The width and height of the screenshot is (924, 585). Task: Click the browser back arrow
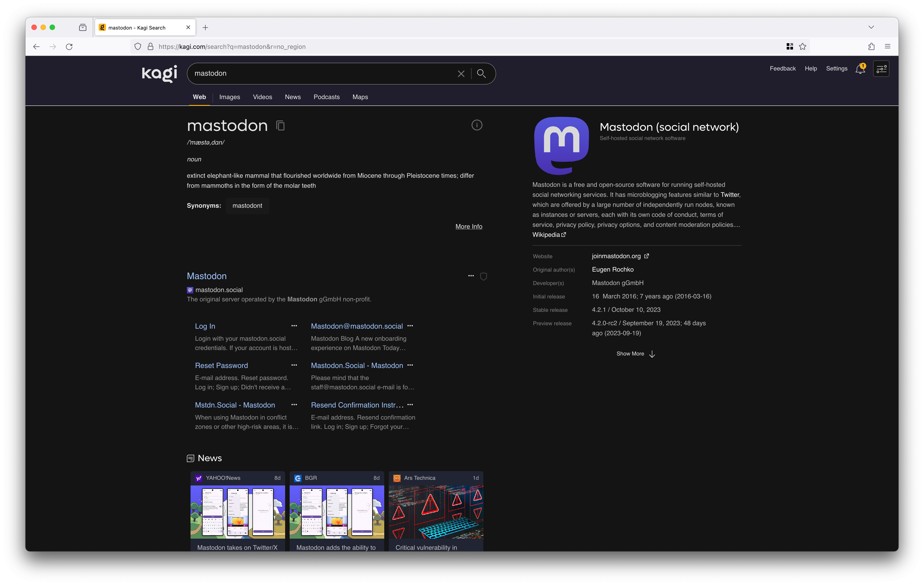[36, 47]
